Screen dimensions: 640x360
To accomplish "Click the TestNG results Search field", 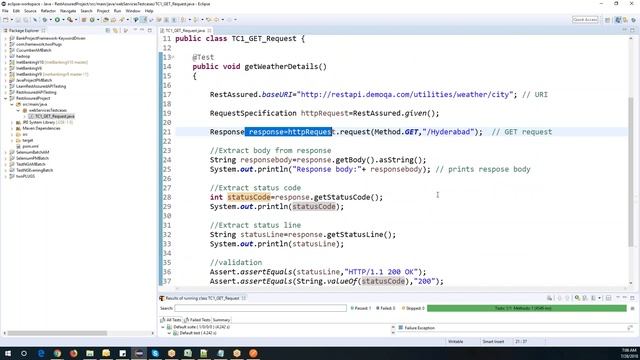I will pyautogui.click(x=260, y=308).
